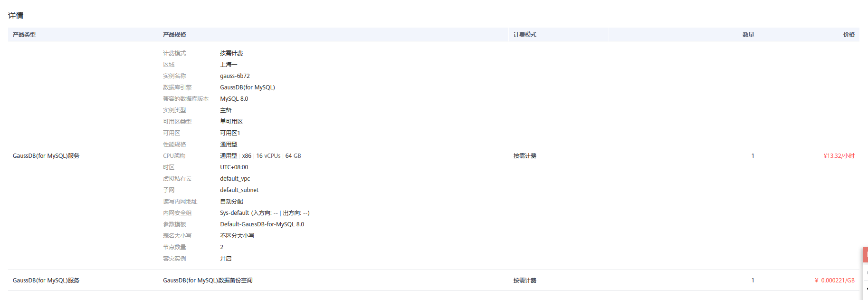Screen dimensions: 868x300
Task: Click the x86 architecture value
Action: [x=247, y=156]
